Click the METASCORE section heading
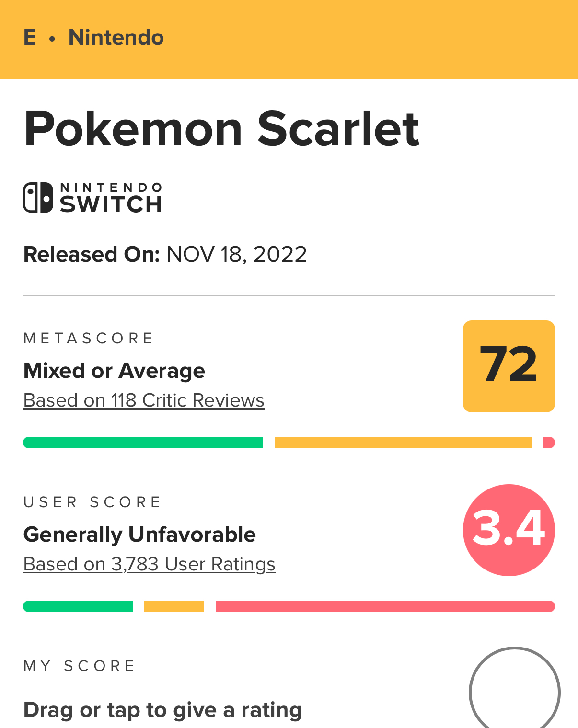The image size is (578, 728). coord(88,339)
